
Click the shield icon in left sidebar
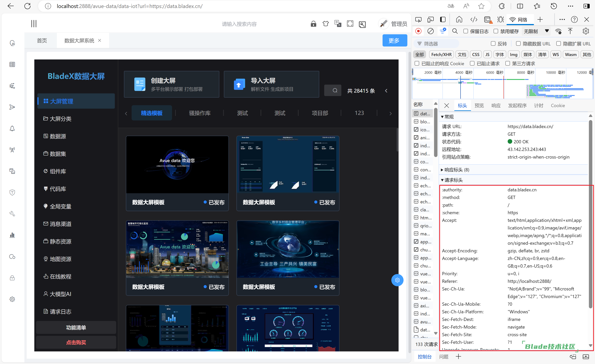pos(12,192)
